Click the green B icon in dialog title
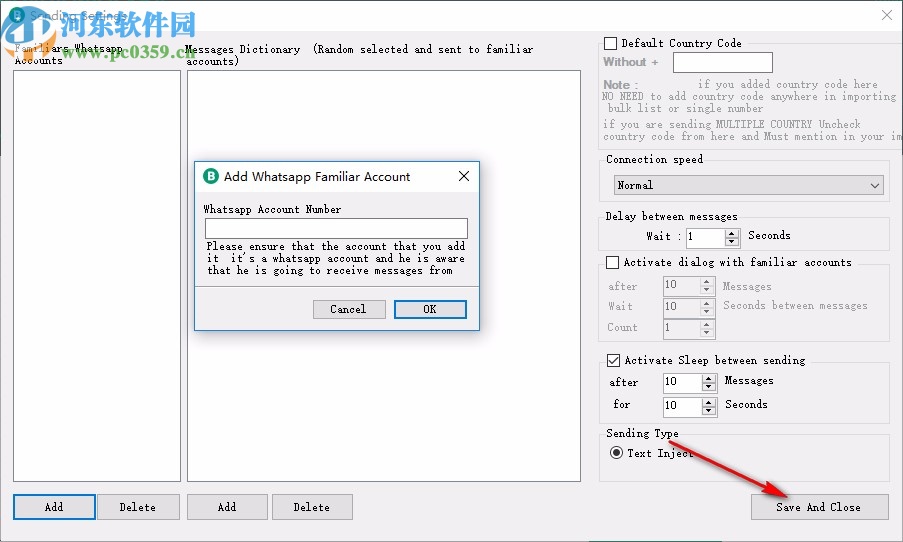This screenshot has width=903, height=542. (211, 177)
